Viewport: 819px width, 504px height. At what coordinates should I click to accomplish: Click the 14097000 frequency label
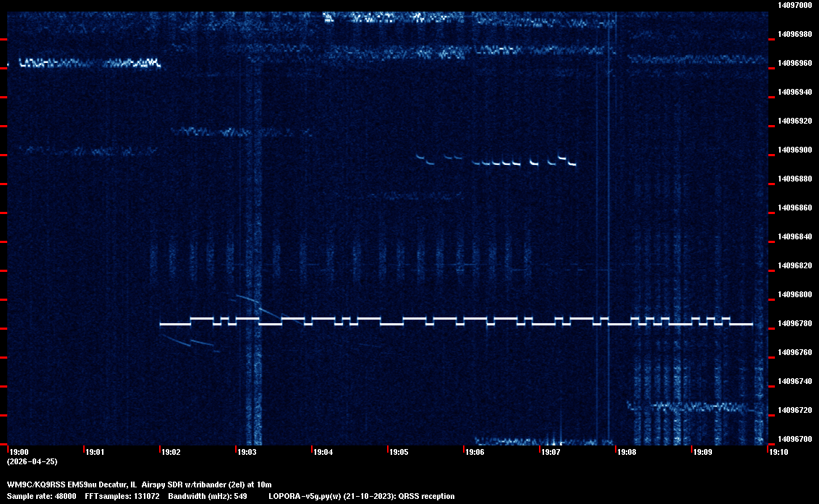point(795,5)
